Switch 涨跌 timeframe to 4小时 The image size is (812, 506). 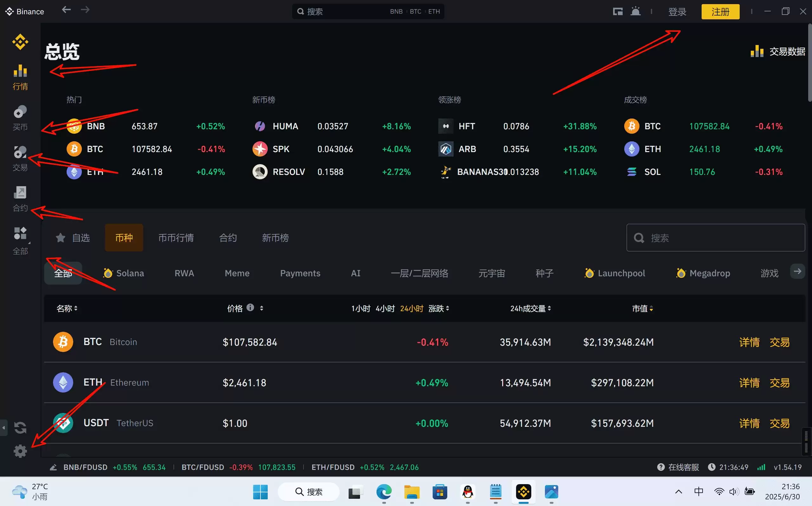pyautogui.click(x=384, y=308)
